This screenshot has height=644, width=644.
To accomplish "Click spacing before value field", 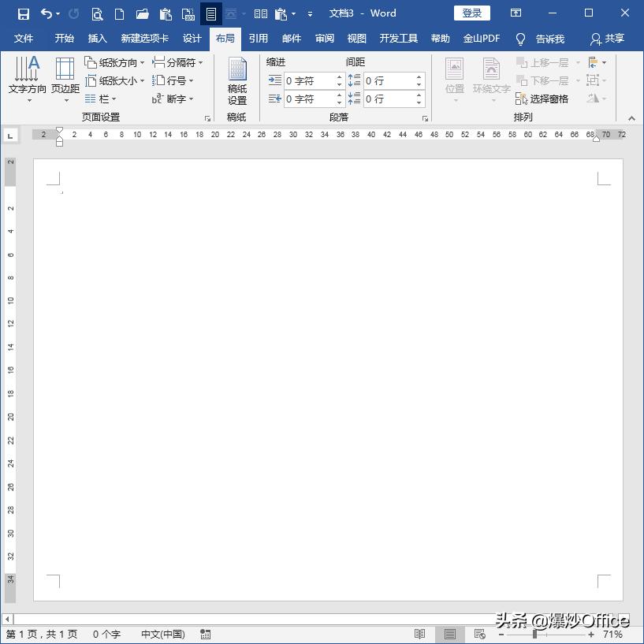I will [389, 80].
